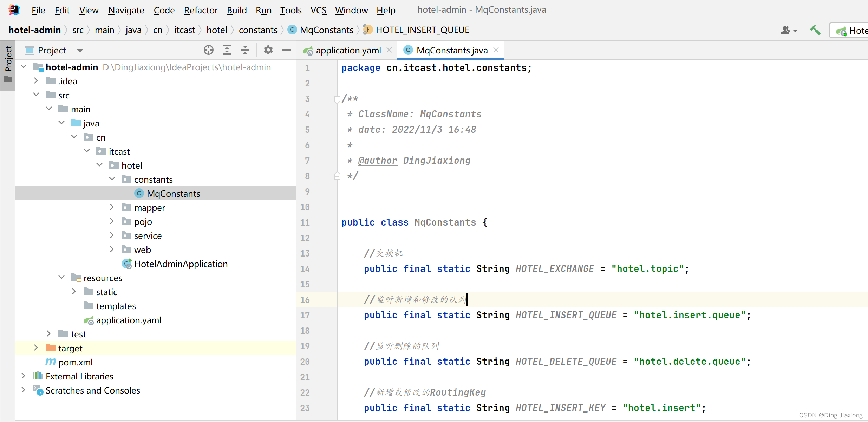Toggle the fold marker on Javadoc line 3
This screenshot has height=422, width=868.
(x=337, y=99)
